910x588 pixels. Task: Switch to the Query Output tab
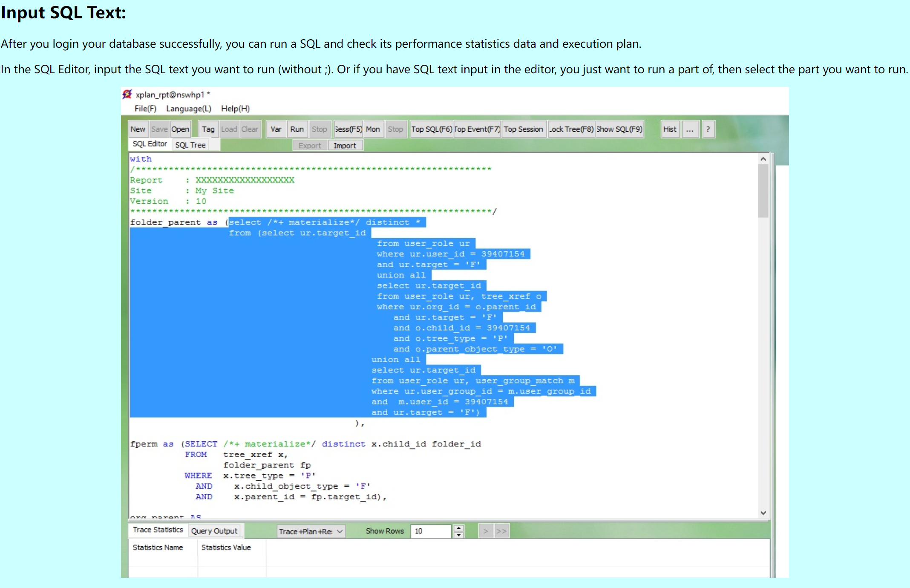click(214, 531)
